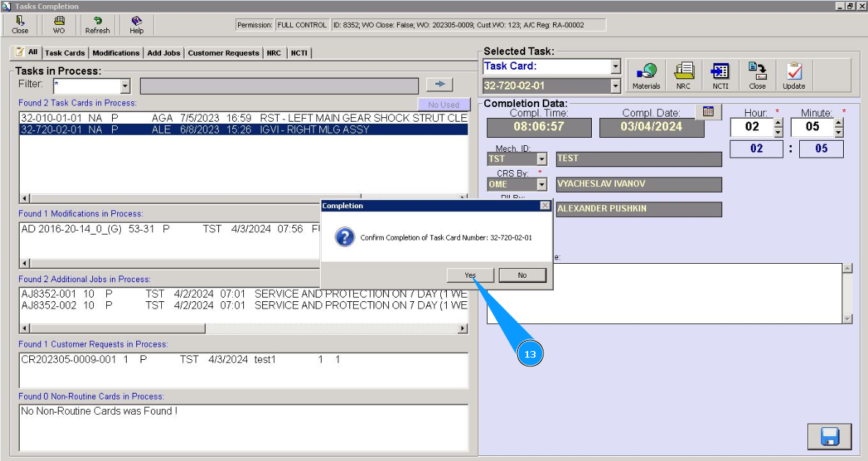The width and height of the screenshot is (868, 461).
Task: Select customer request row CR202305-0009-001
Action: 244,360
